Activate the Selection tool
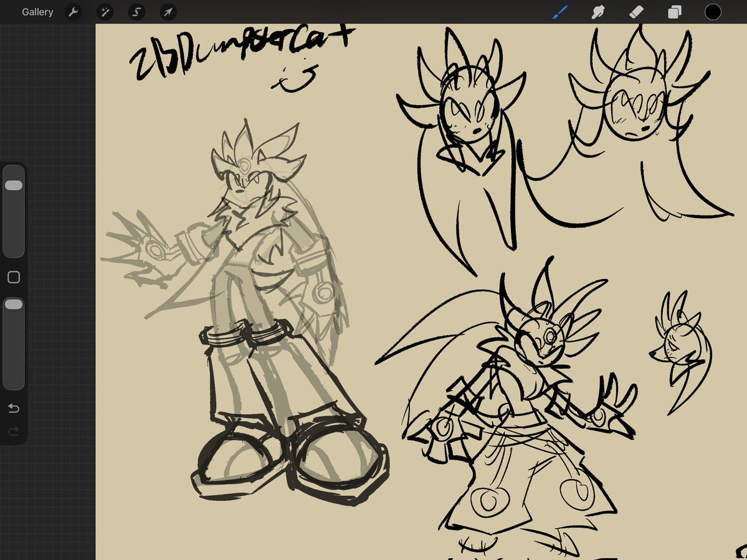 click(136, 12)
